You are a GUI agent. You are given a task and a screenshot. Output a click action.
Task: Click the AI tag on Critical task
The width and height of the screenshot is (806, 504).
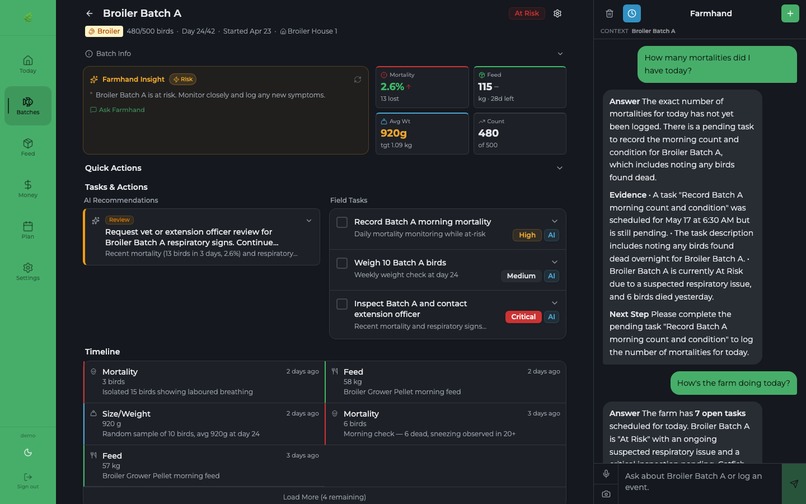coord(551,317)
